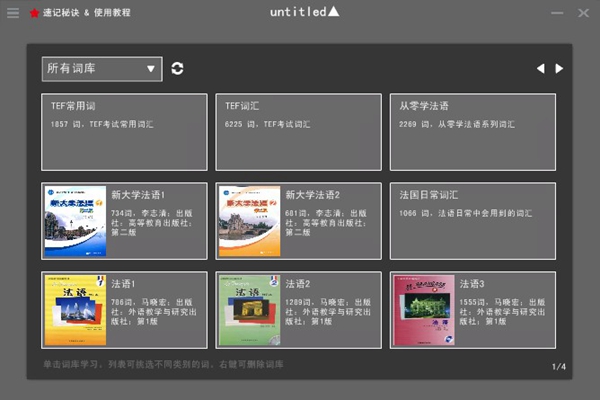Screen dimensions: 600x400
Task: Close the application window
Action: point(583,13)
